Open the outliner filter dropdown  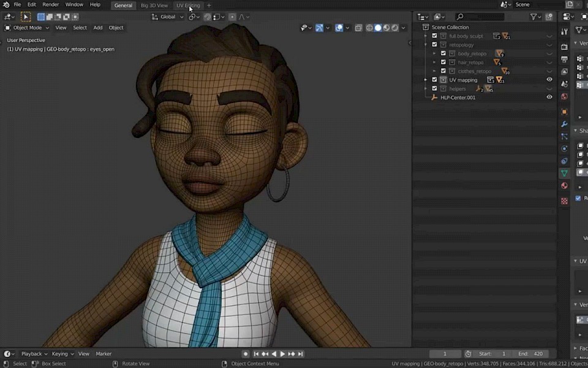[535, 17]
